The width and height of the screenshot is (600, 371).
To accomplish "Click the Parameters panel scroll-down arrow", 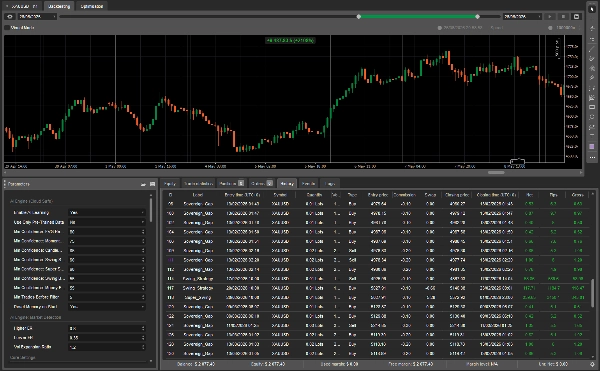I will point(151,361).
